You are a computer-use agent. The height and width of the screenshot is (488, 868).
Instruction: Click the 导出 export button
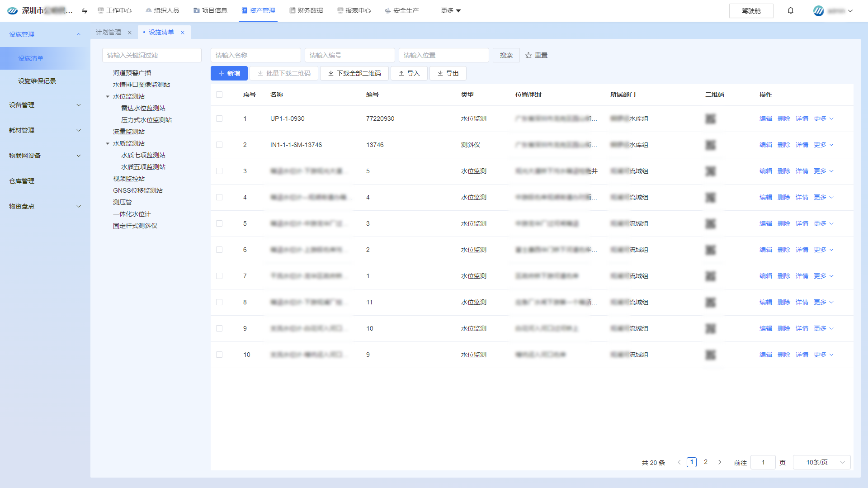pyautogui.click(x=448, y=73)
